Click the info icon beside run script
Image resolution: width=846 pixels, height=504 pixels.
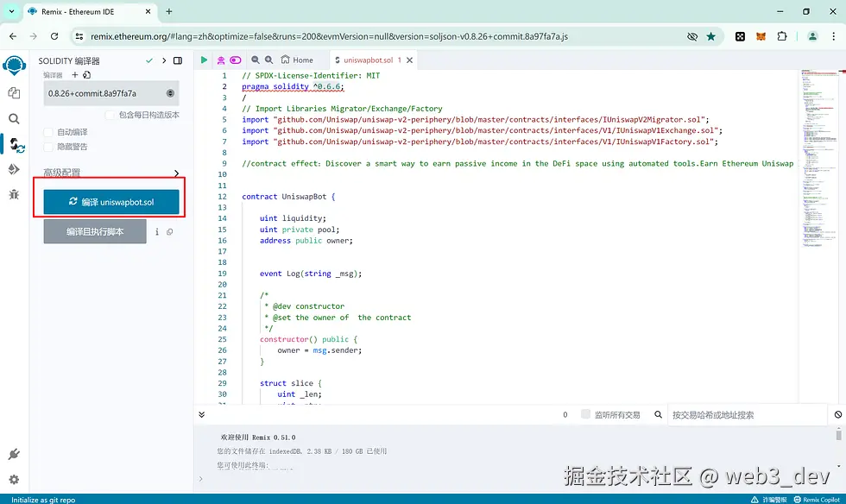click(x=157, y=232)
